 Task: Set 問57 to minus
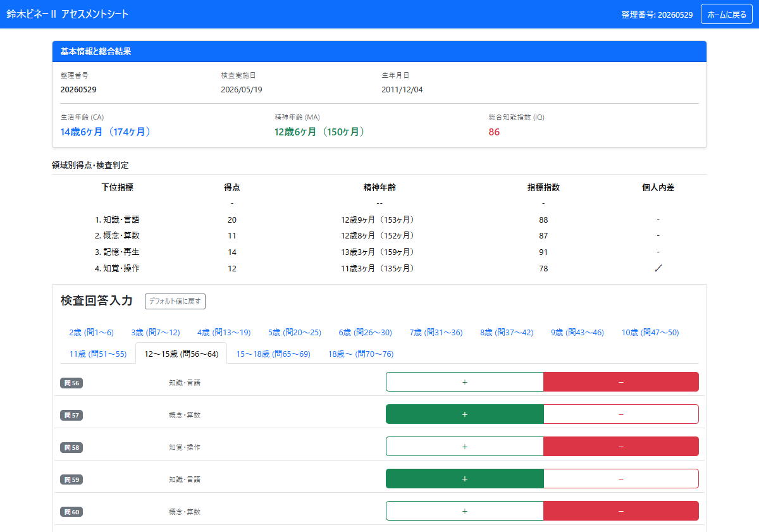pos(621,414)
